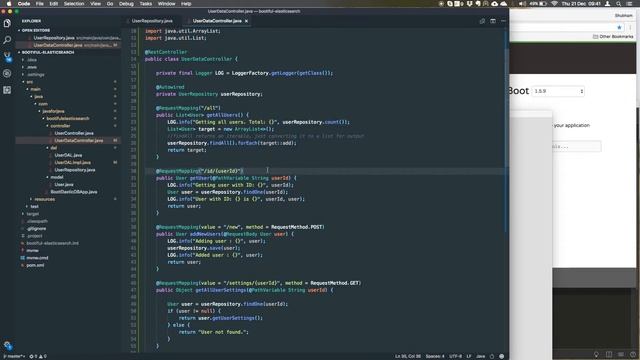Open the Spring Boot version dropdown in browser
Screen dimensions: 640x360
click(x=558, y=91)
